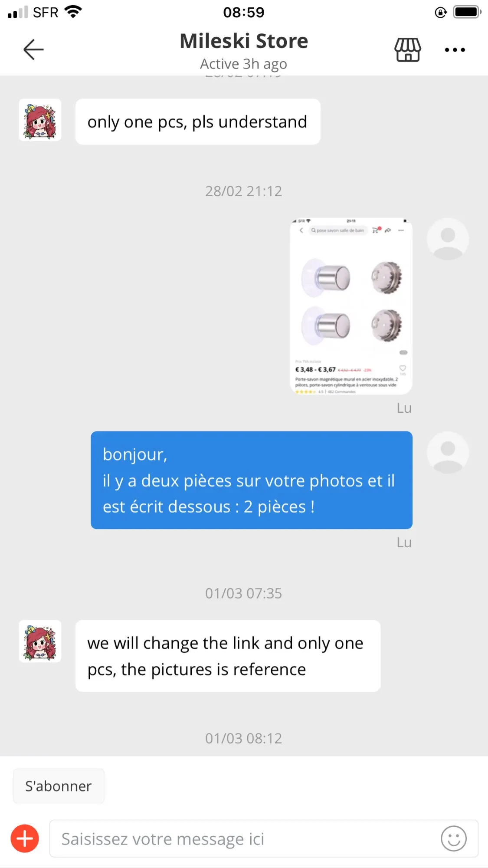The image size is (488, 868).
Task: Tap your grey profile avatar beside image message
Action: click(448, 239)
